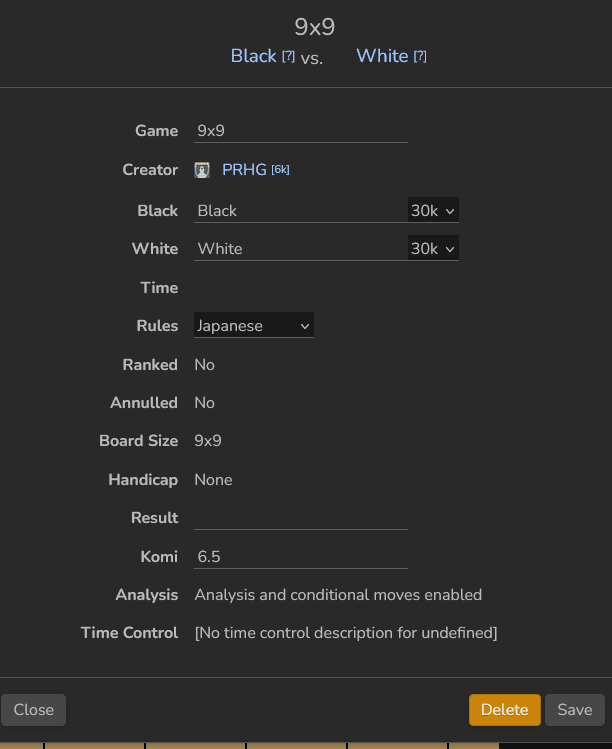Open the Black player 30k rank dropdown
612x749 pixels.
[x=433, y=210]
